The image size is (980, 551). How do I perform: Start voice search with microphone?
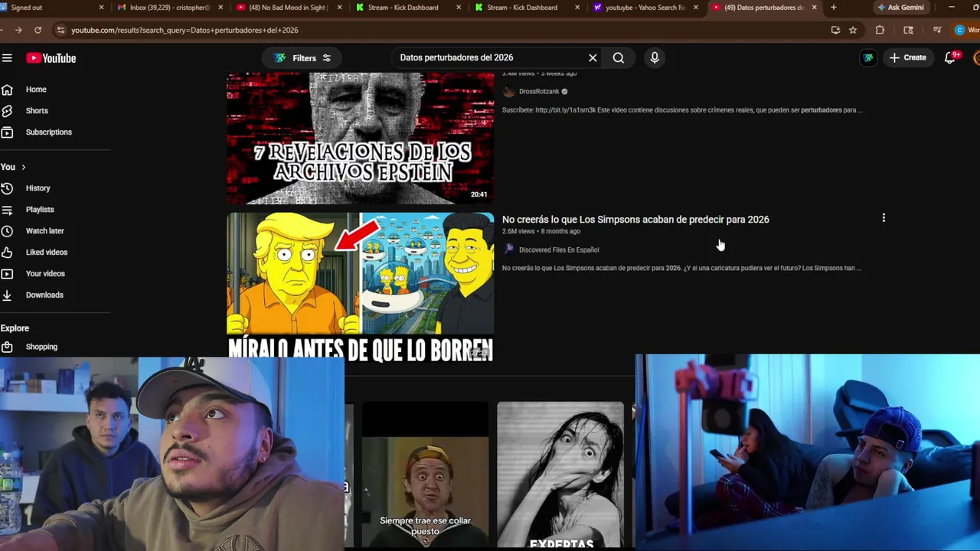655,58
